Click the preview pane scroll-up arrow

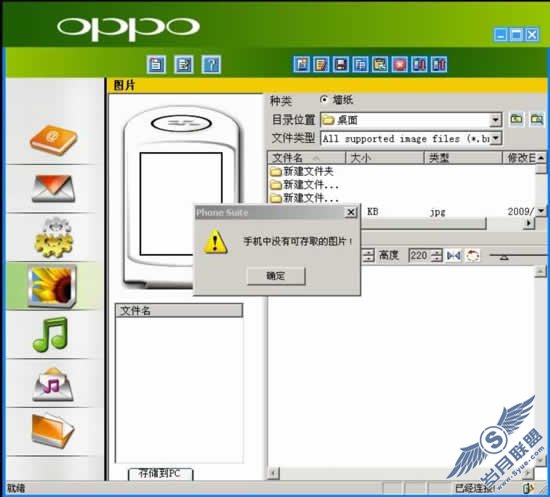click(540, 271)
